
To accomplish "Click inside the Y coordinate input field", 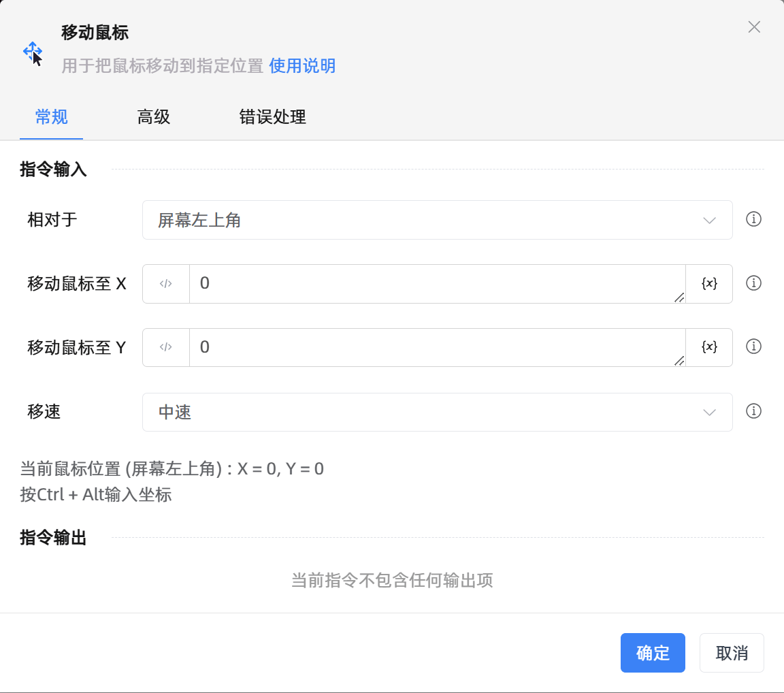I will tap(408, 347).
